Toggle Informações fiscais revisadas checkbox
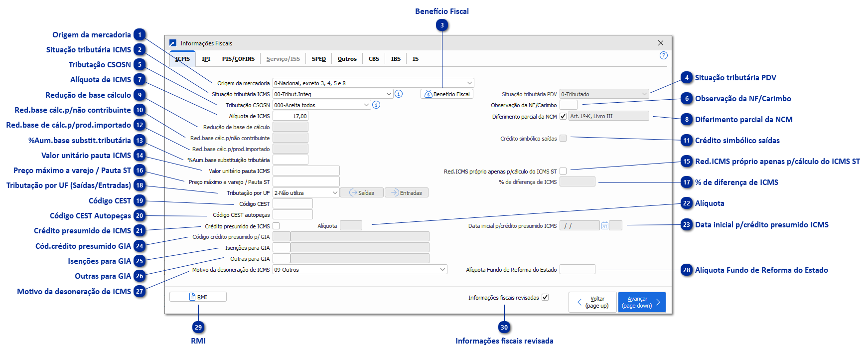868x354 pixels. click(x=545, y=297)
